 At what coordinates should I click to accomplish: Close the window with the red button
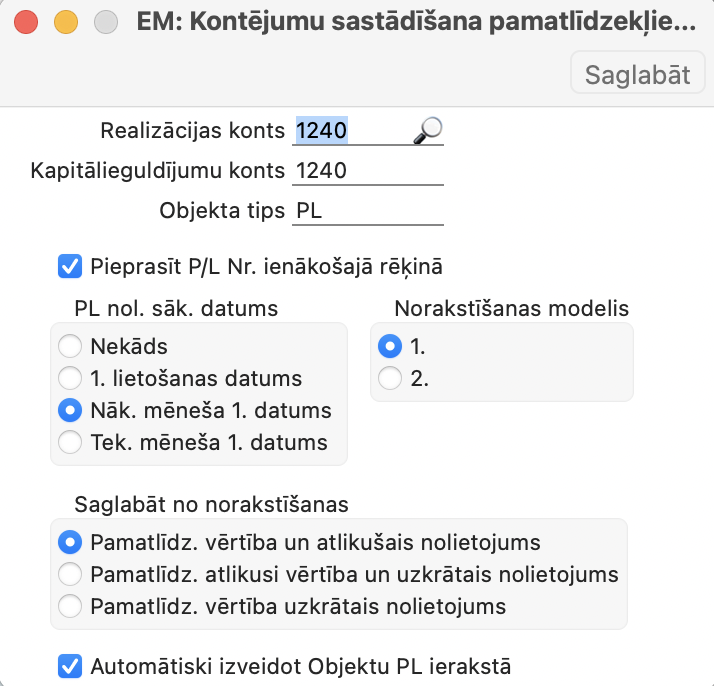[x=27, y=24]
